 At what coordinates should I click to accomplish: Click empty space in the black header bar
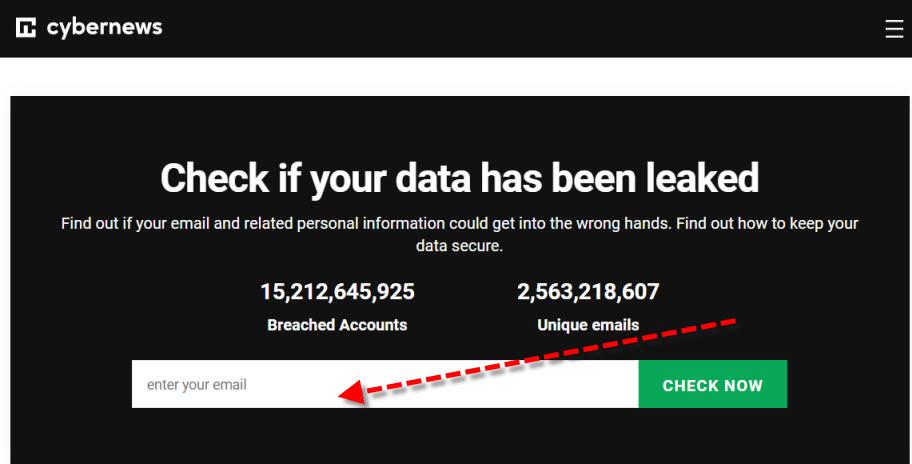pyautogui.click(x=500, y=28)
